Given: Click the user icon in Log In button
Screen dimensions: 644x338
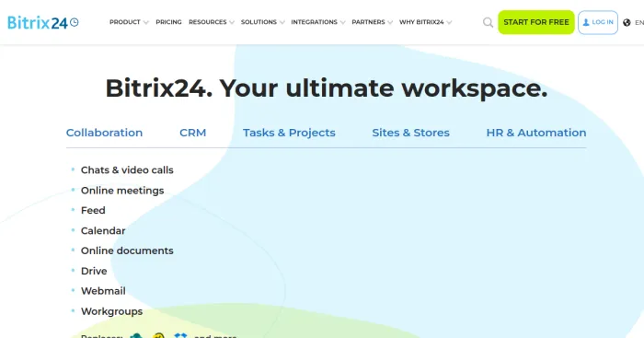Looking at the screenshot, I should (586, 22).
